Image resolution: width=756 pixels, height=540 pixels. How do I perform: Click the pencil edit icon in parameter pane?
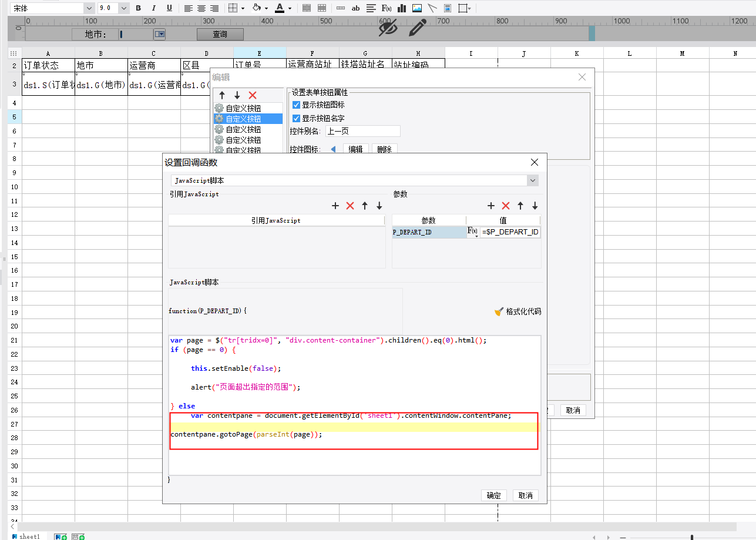coord(418,27)
